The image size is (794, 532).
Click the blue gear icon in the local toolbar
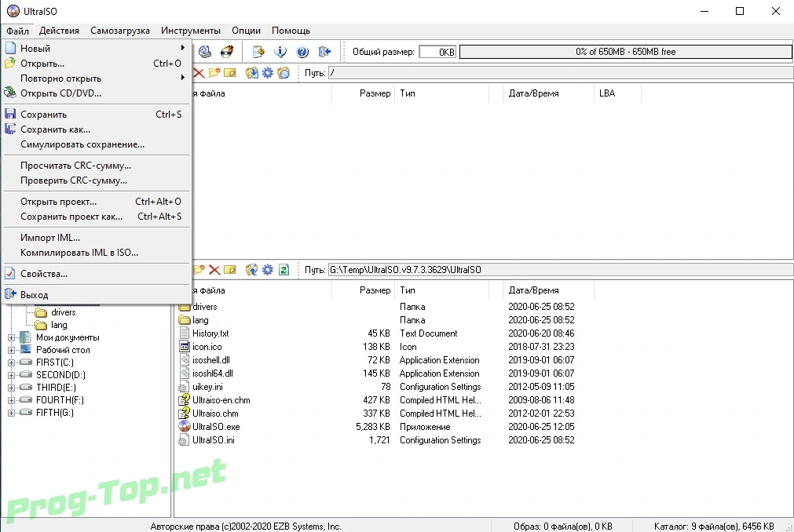tap(267, 270)
